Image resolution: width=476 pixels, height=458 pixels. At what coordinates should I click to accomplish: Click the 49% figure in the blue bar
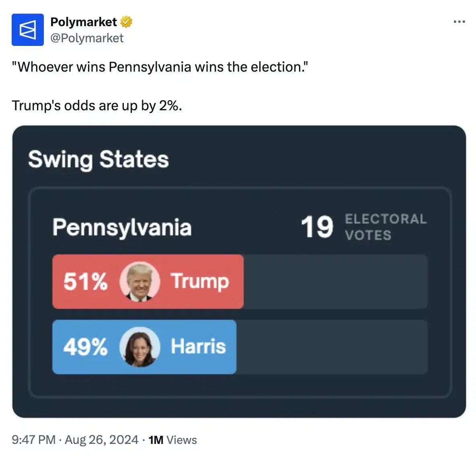pos(86,347)
